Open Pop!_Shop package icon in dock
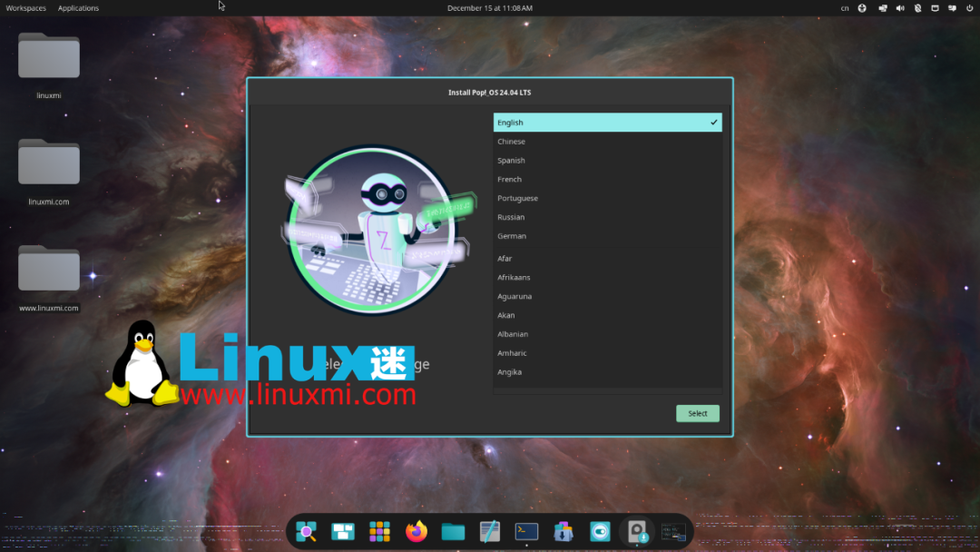 coord(563,531)
